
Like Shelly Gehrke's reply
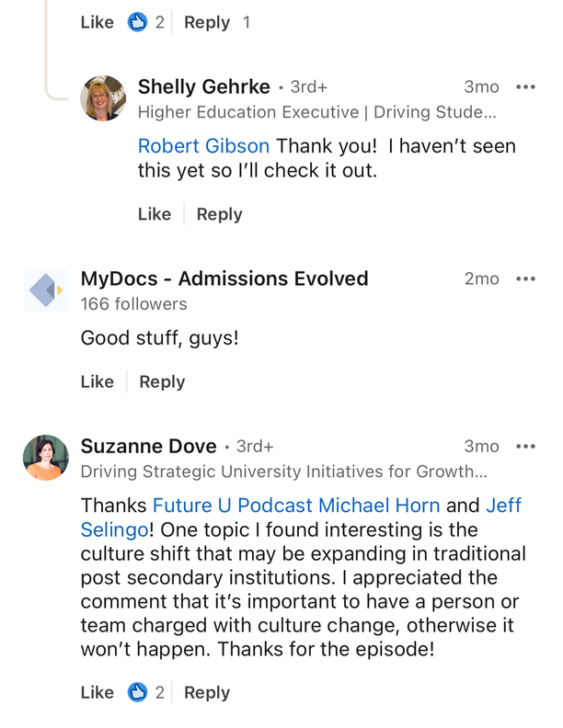(155, 214)
